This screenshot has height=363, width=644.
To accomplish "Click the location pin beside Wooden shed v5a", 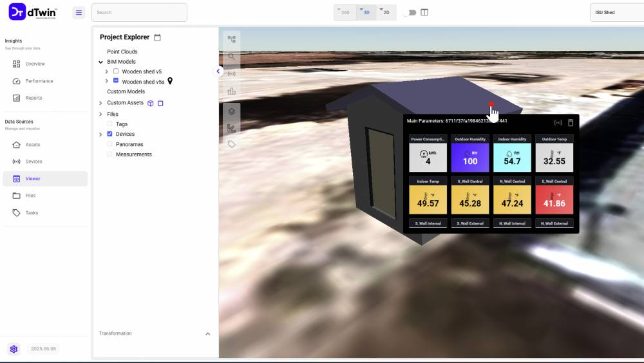I will coord(170,81).
